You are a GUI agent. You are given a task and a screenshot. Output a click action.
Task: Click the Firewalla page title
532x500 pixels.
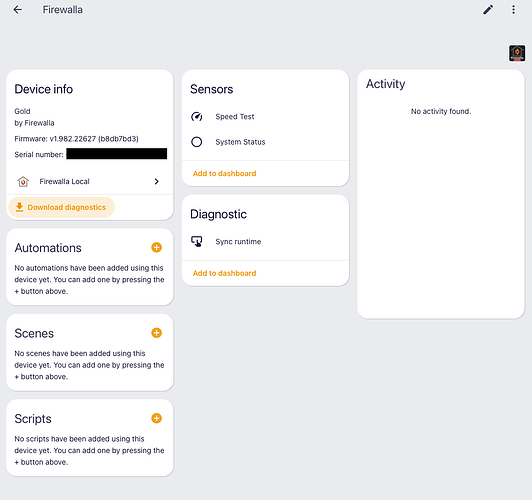point(62,9)
